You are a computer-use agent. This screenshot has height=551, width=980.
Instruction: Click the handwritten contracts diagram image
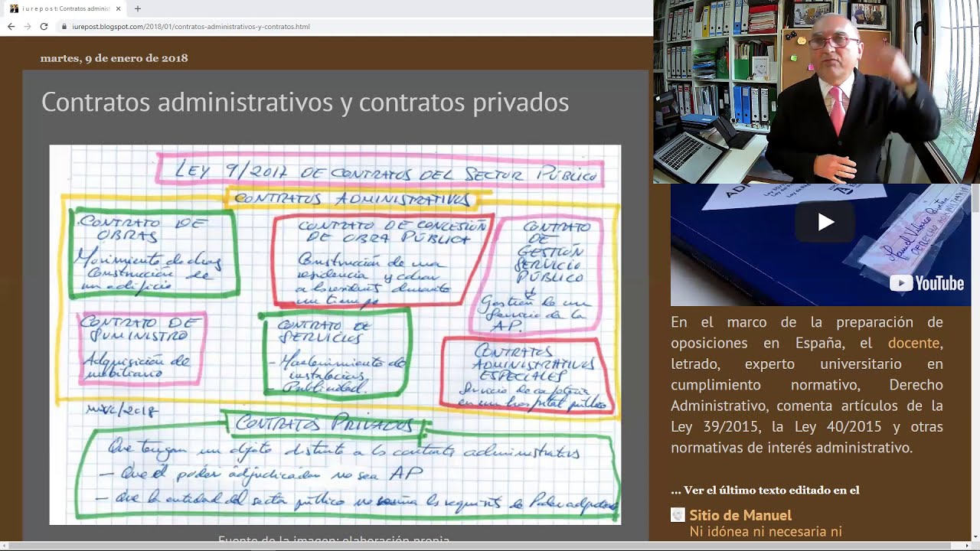[335, 334]
